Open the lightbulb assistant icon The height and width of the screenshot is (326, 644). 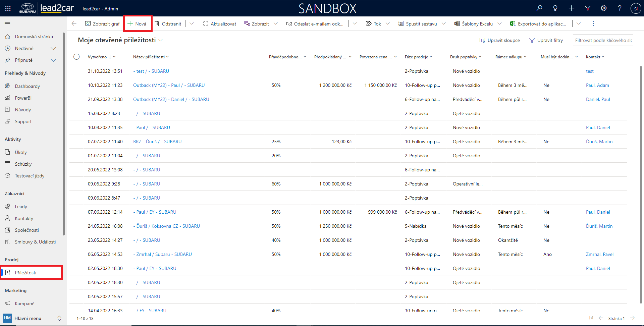(555, 8)
